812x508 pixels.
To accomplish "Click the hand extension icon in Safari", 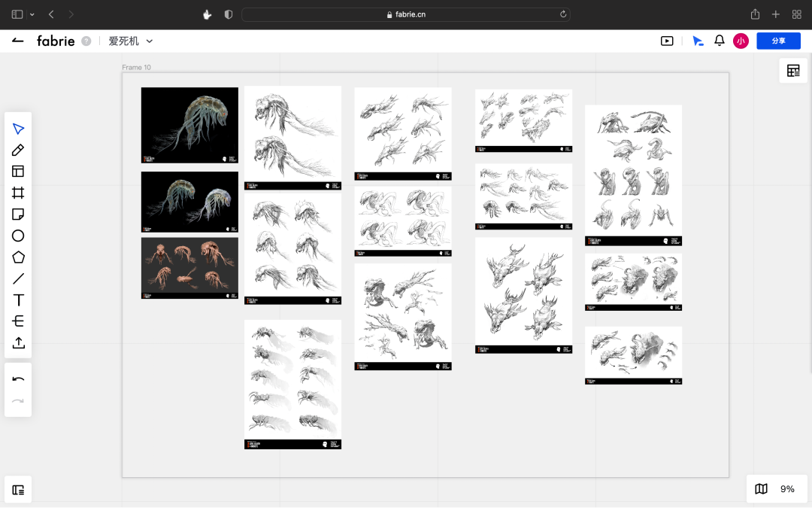I will click(x=208, y=14).
